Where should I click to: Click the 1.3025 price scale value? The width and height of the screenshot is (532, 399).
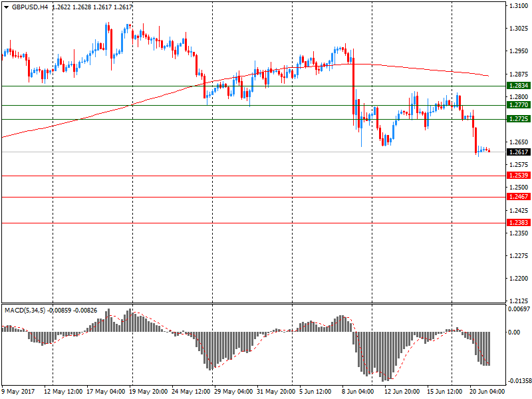[519, 29]
